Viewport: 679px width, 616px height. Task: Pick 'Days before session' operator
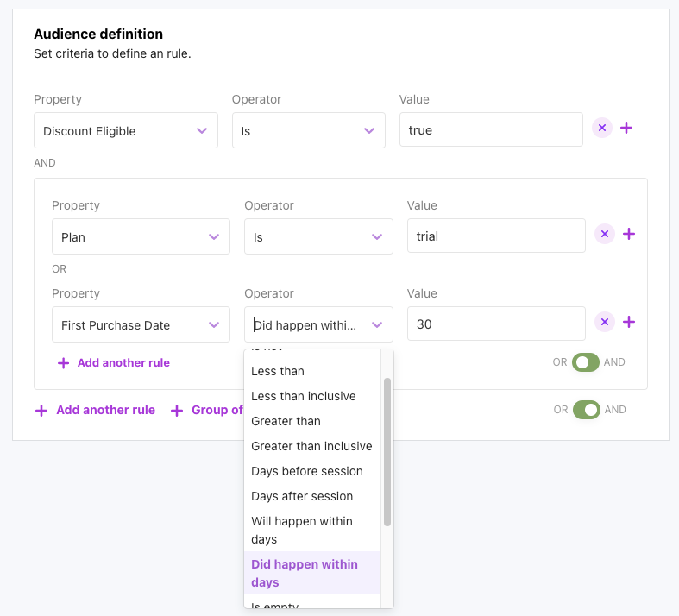(x=306, y=471)
